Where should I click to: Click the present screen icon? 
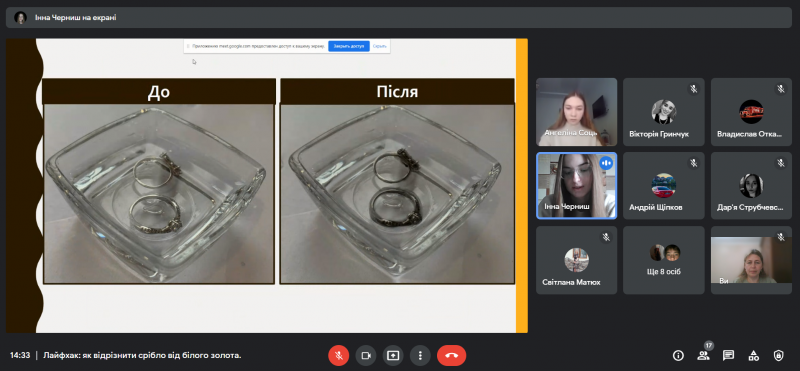pos(392,355)
